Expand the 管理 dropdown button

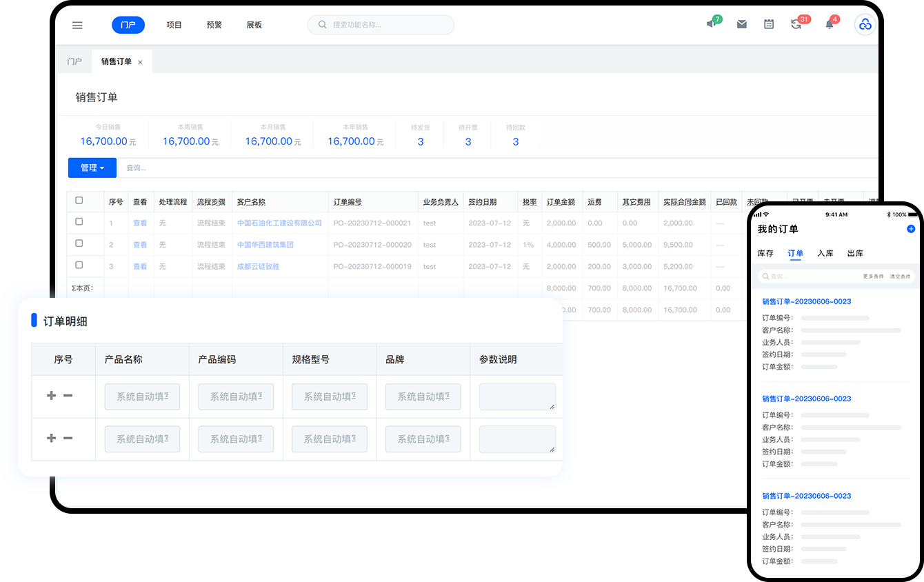tap(92, 168)
